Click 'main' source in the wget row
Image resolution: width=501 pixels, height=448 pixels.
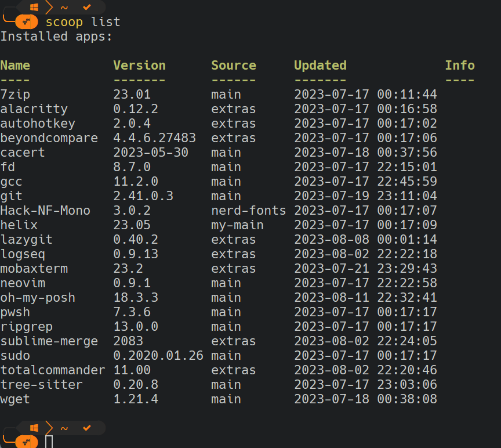(x=226, y=399)
